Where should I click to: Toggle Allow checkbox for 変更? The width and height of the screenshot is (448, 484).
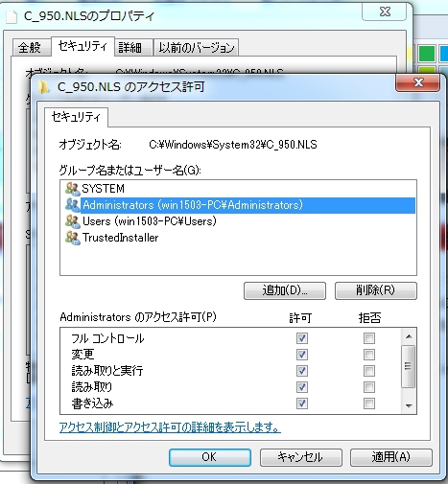coord(302,355)
